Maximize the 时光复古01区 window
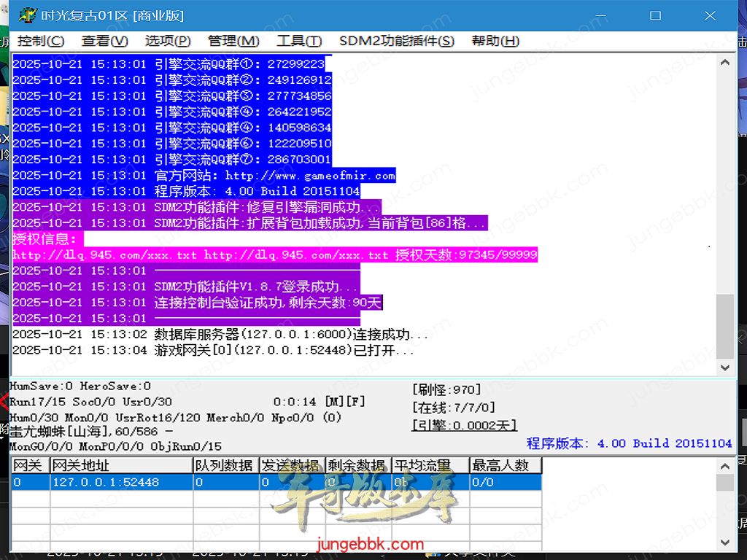Image resolution: width=747 pixels, height=560 pixels. pos(655,15)
